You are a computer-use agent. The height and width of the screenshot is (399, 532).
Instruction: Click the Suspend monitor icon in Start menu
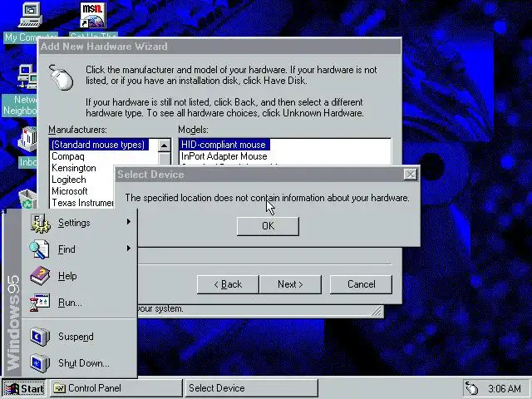point(40,336)
